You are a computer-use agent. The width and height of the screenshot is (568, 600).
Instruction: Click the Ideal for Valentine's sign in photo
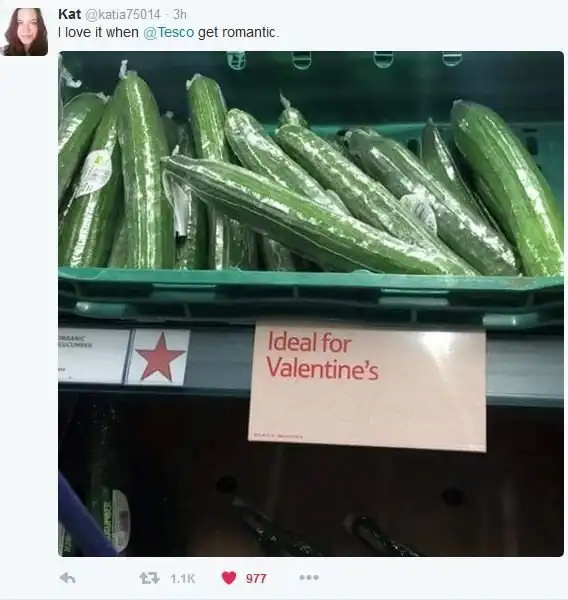click(x=368, y=387)
